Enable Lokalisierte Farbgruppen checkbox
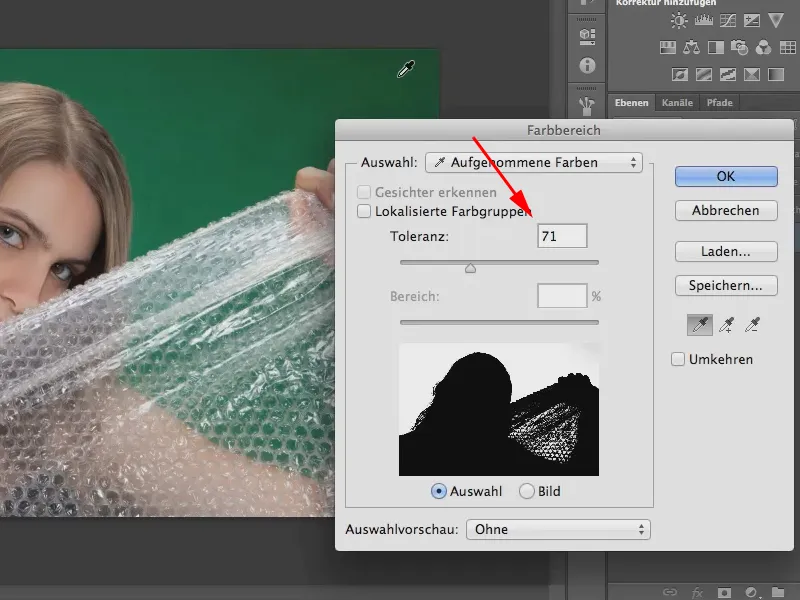800x600 pixels. [x=364, y=211]
